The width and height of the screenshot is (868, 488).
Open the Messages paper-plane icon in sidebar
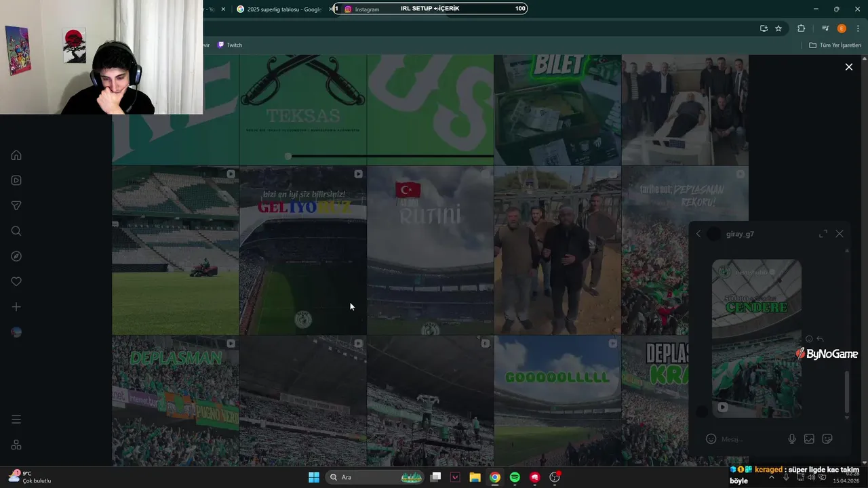click(16, 205)
